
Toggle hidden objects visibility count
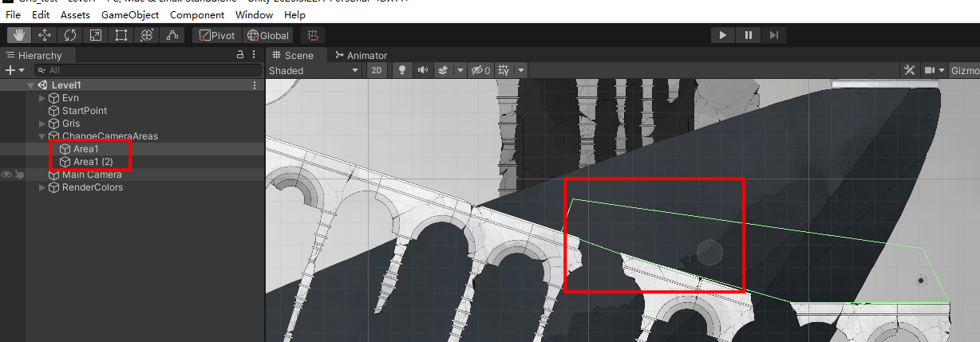click(x=480, y=70)
